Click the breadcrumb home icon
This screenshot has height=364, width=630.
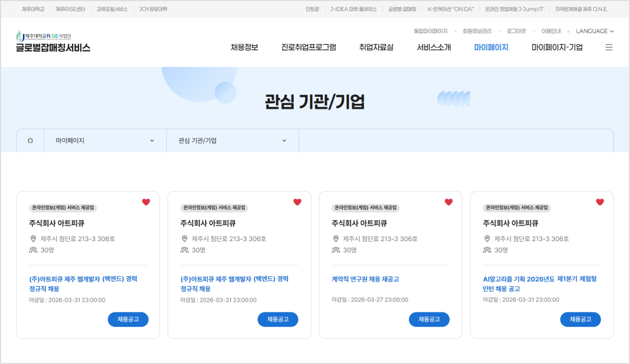(x=30, y=140)
